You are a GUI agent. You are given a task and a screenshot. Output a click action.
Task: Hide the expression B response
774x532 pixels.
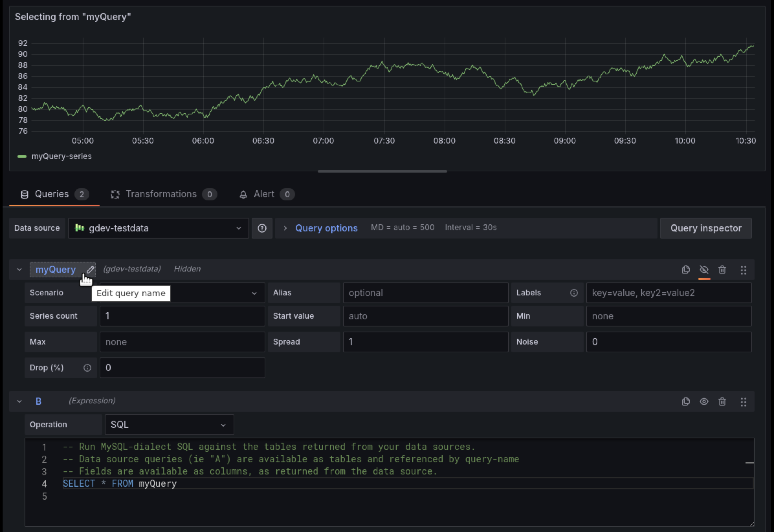point(704,401)
